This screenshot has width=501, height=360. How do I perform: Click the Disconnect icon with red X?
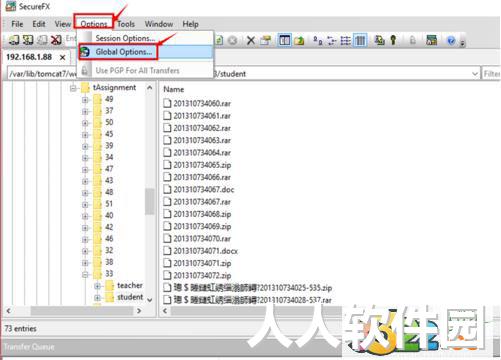[x=56, y=40]
